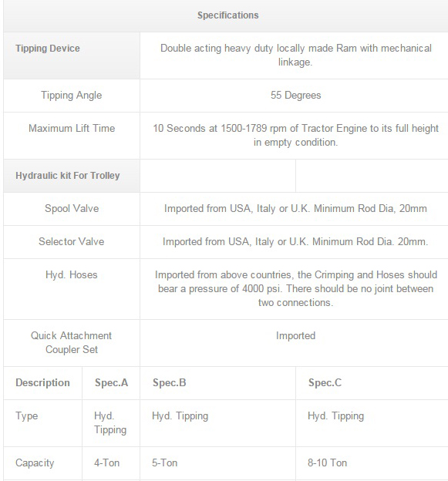The height and width of the screenshot is (481, 448).
Task: Select Quick Attachment Coupler Set label
Action: pos(72,343)
